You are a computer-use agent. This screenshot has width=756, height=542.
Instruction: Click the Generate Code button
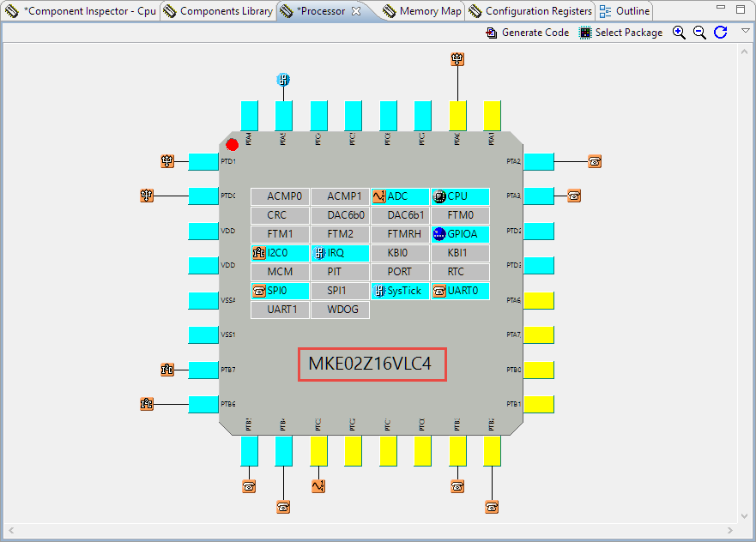[528, 33]
